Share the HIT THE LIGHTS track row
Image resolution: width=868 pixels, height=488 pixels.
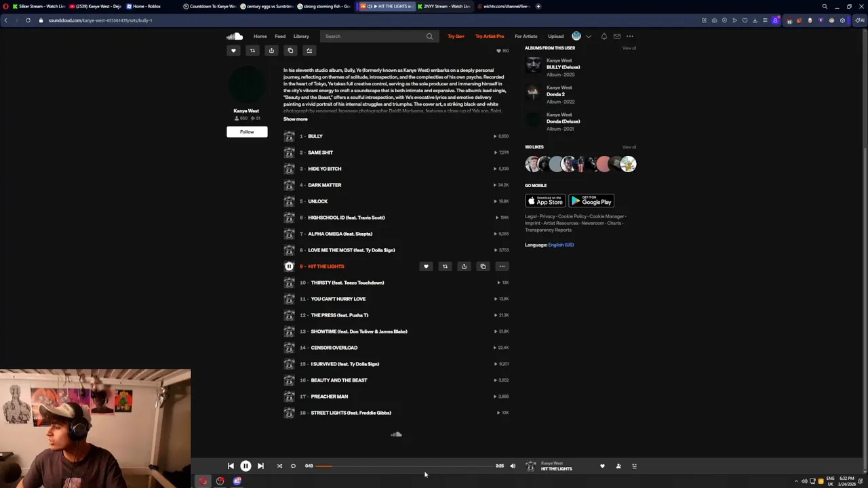pyautogui.click(x=464, y=266)
